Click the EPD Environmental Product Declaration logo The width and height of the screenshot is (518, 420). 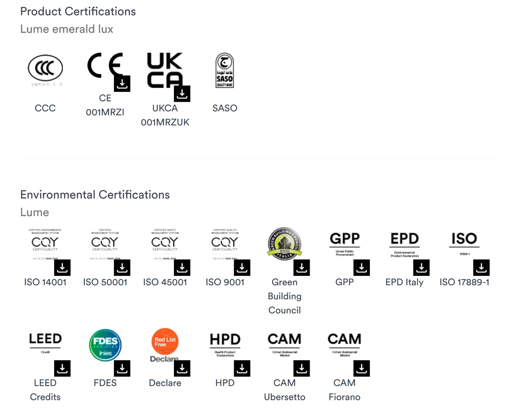tap(404, 244)
